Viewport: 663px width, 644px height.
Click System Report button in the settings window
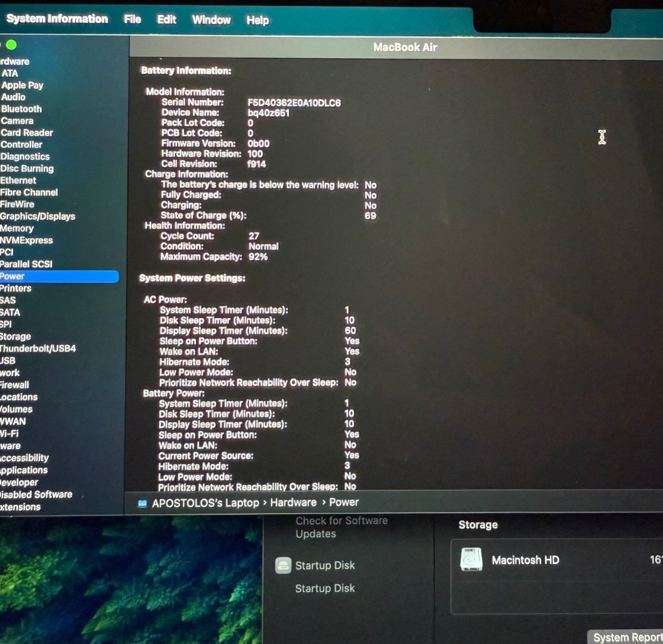[x=626, y=637]
